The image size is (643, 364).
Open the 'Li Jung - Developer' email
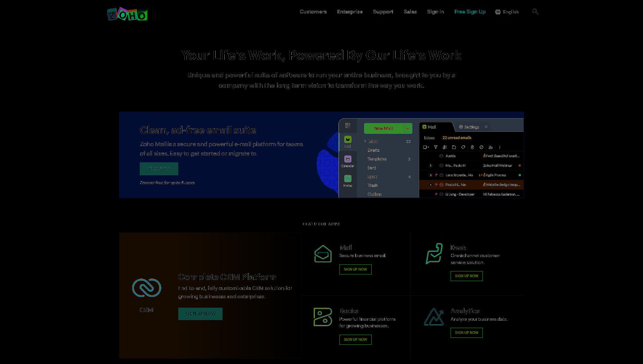471,194
